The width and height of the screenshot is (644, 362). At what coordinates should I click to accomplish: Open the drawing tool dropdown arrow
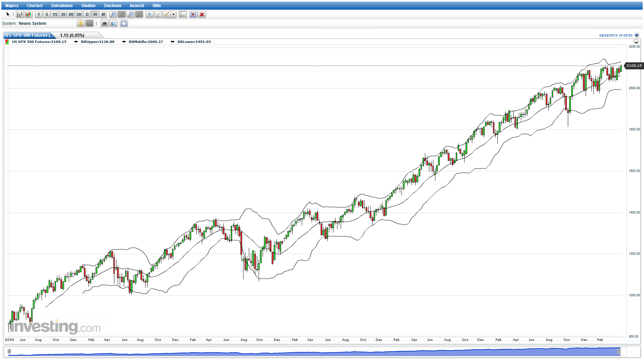(x=173, y=14)
